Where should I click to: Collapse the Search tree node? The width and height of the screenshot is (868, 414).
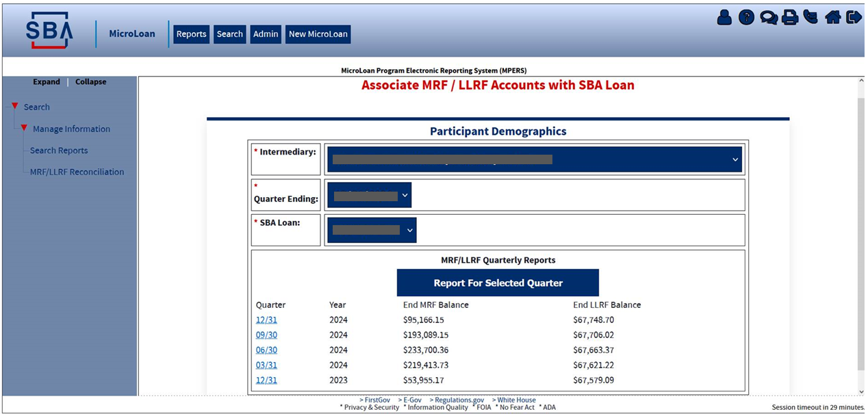click(x=15, y=107)
